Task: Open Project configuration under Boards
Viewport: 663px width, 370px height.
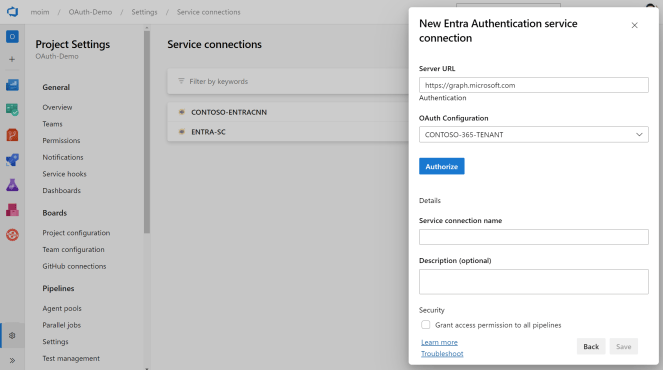Action: [x=76, y=233]
